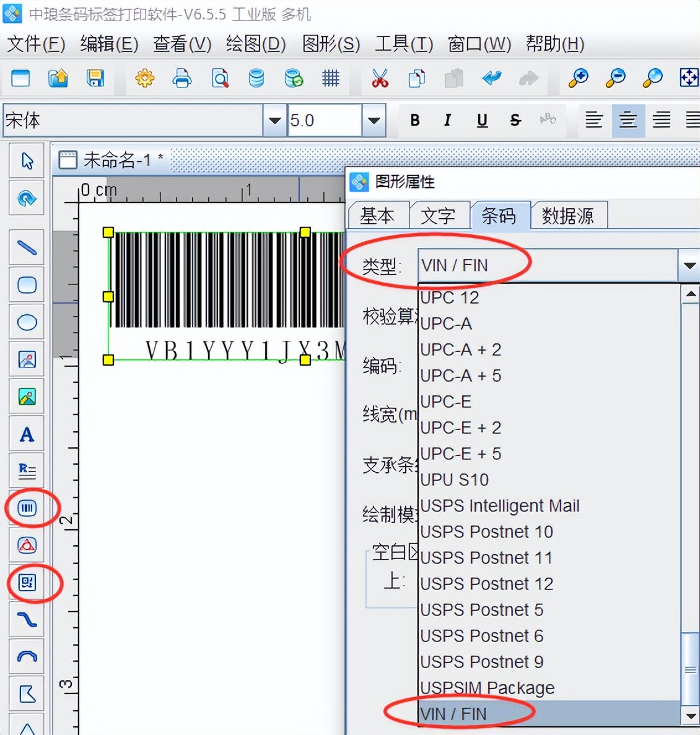Choose VIN / FIN list entry
700x735 pixels.
pos(548,713)
